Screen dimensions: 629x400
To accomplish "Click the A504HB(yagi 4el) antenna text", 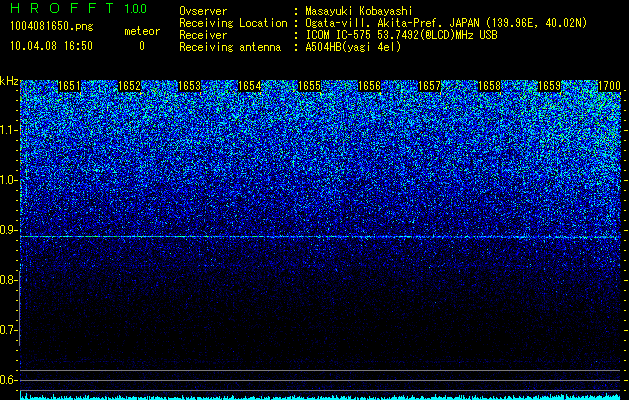I will click(353, 47).
